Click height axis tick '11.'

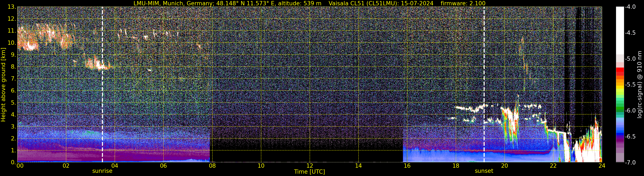pos(12,31)
